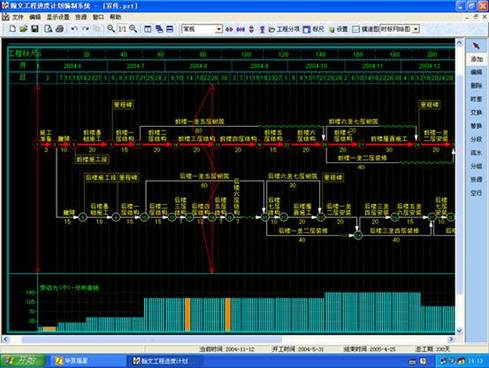Open the 显示设置 menu
Viewport: 489px width, 368px height.
[58, 17]
